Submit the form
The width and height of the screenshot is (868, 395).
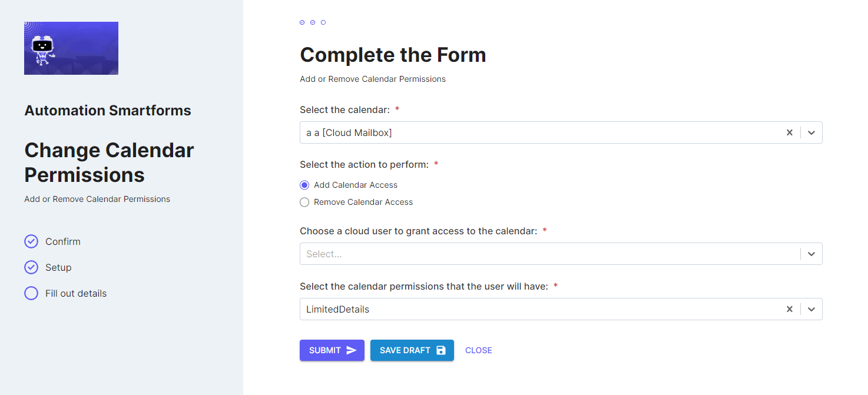(332, 350)
